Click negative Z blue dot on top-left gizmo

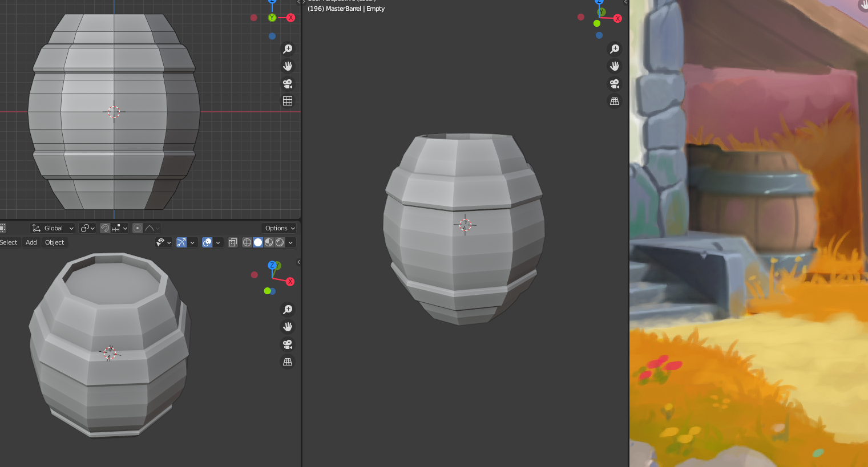(x=272, y=36)
